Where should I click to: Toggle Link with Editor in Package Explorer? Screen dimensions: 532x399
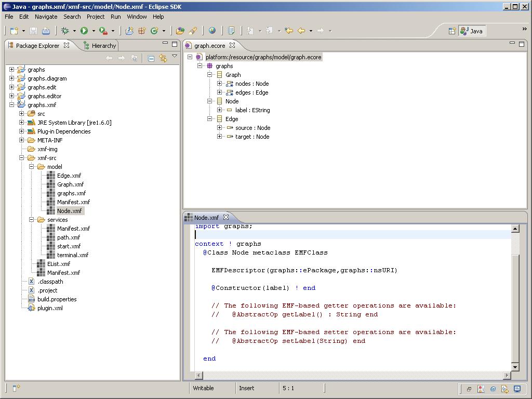(163, 58)
